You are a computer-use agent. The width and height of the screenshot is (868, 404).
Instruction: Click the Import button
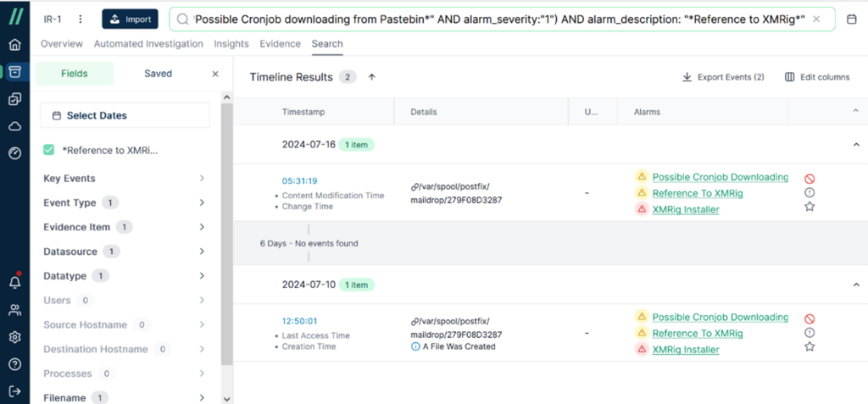coord(130,19)
